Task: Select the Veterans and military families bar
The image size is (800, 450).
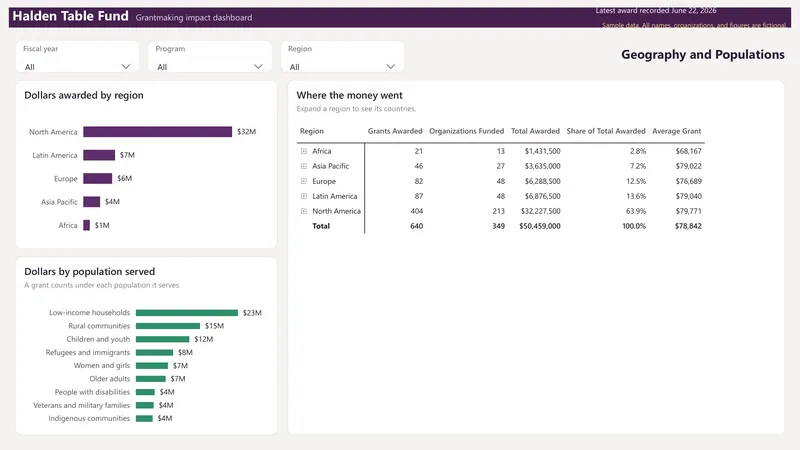Action: coord(144,406)
